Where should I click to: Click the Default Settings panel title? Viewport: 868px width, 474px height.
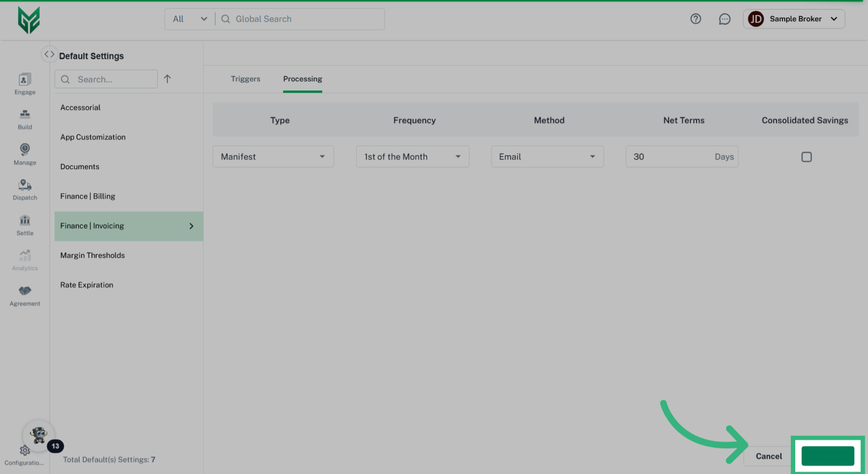(91, 56)
